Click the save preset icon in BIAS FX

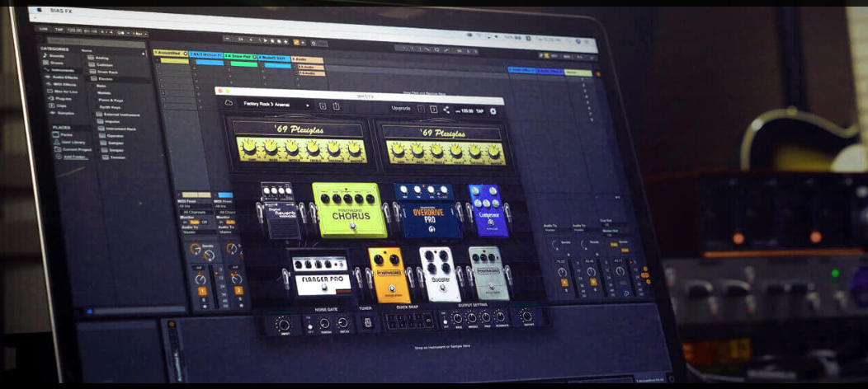click(323, 105)
